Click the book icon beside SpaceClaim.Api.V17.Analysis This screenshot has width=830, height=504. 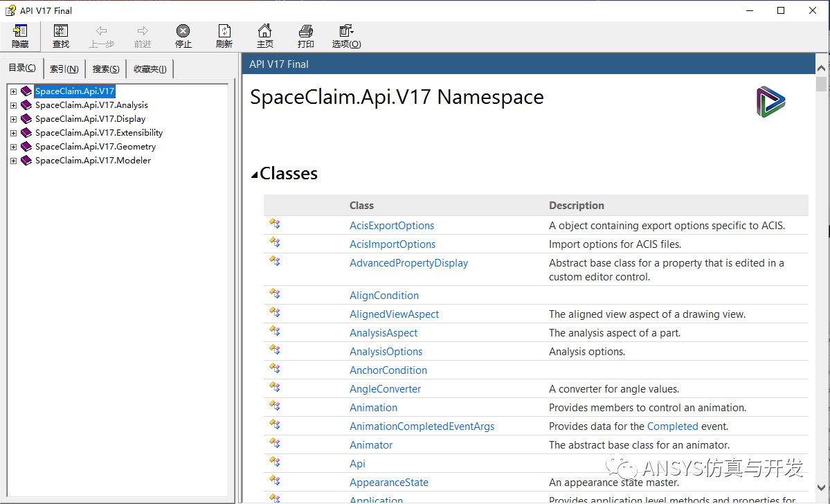[26, 105]
